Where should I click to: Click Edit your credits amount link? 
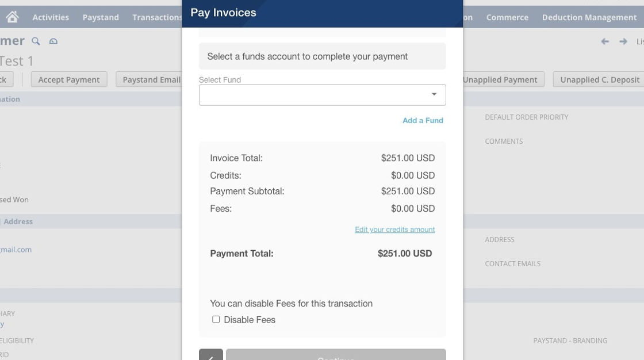pyautogui.click(x=394, y=229)
